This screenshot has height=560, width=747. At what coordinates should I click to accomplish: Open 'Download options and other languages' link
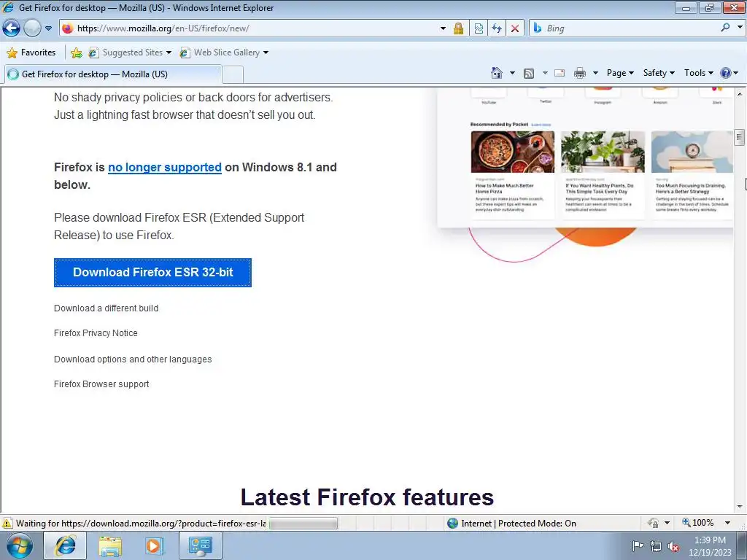tap(133, 359)
